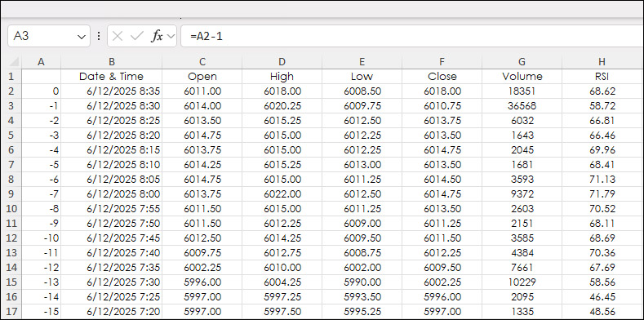Select Close value 6018.00 in row 2

coord(442,91)
